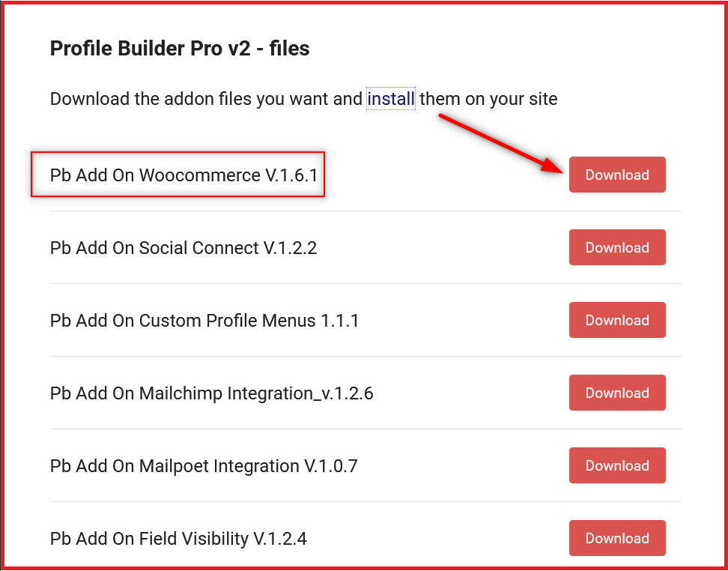Select the Field Visibility V.1.2.4 label
728x571 pixels.
[x=178, y=539]
